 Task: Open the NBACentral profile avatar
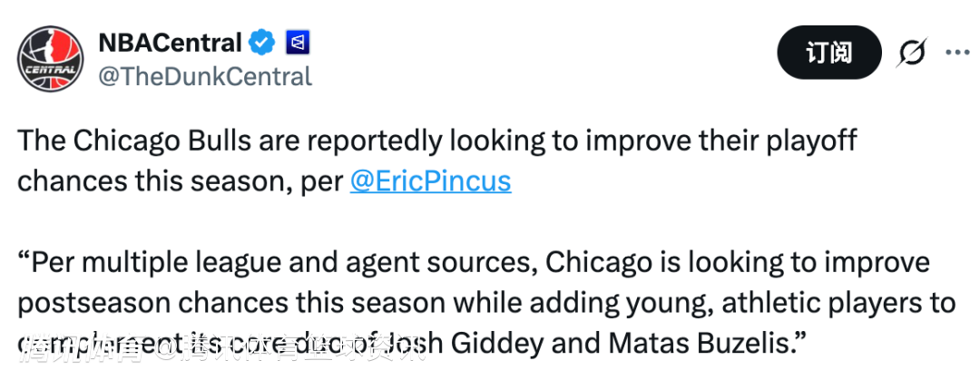(x=49, y=58)
